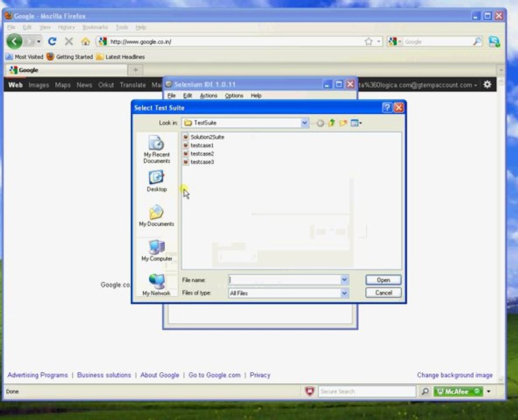Open Advertising Programs link
This screenshot has height=420, width=518.
pyautogui.click(x=37, y=375)
